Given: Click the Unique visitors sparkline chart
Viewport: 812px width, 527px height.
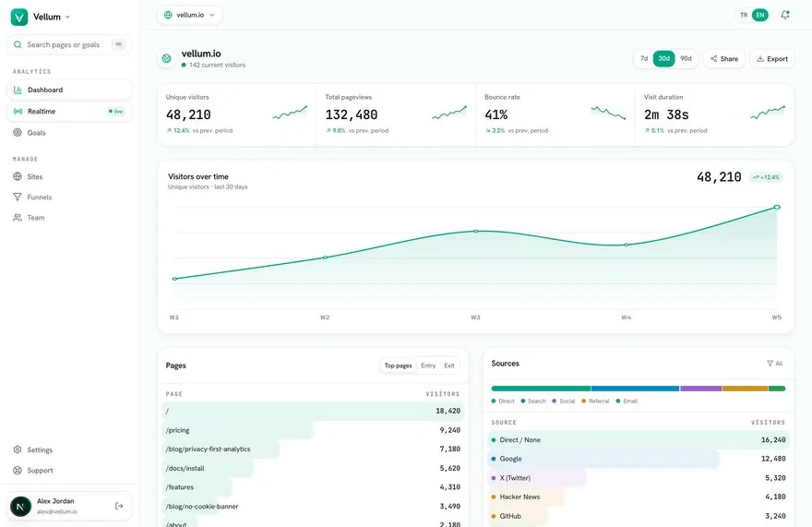Looking at the screenshot, I should pos(290,113).
